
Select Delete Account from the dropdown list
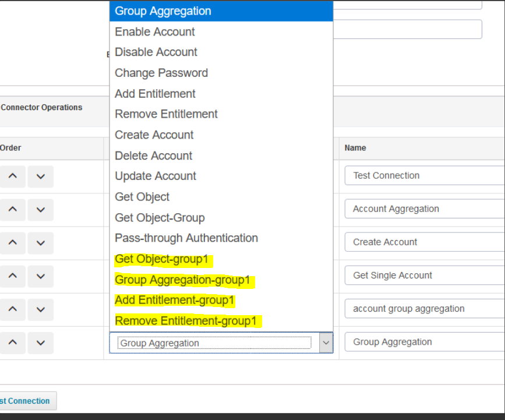click(x=154, y=156)
